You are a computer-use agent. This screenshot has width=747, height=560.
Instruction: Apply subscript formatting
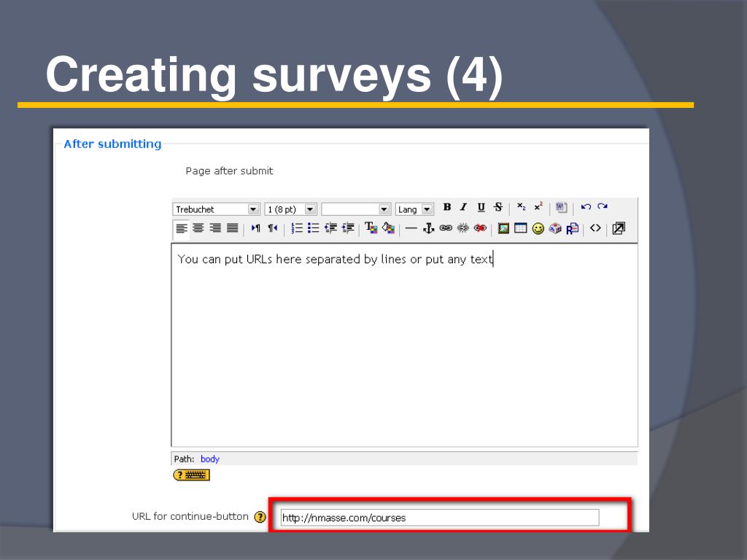coord(521,207)
